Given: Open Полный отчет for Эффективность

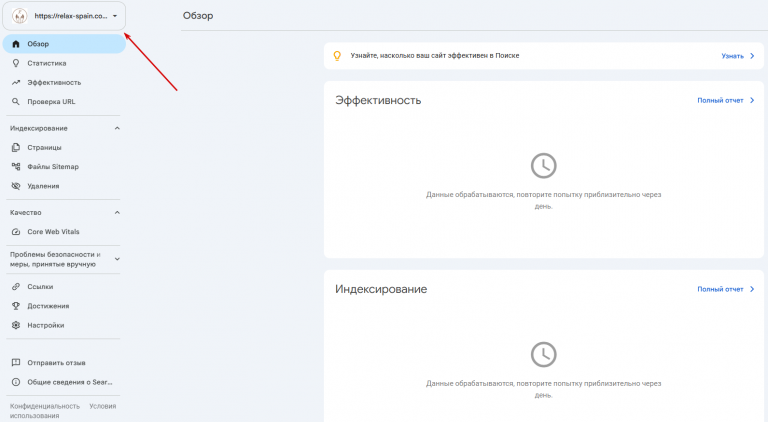Looking at the screenshot, I should [720, 100].
